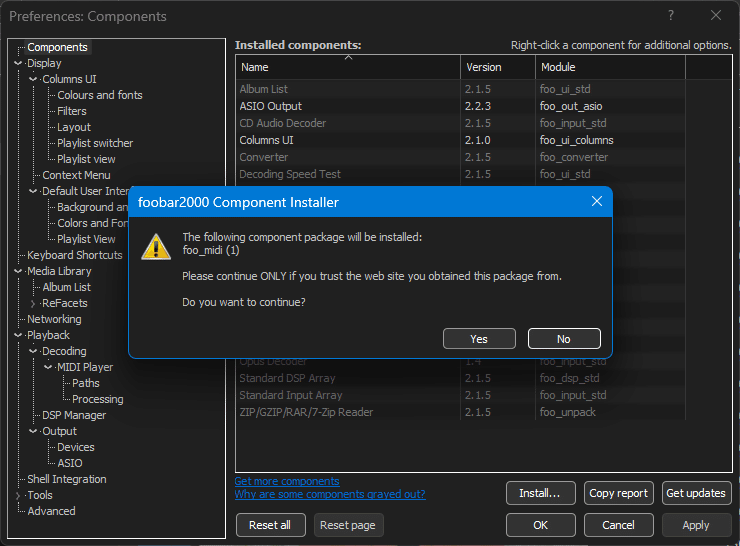Screen dimensions: 740x546
Task: Select ZIP/GZIP/RAR/7-Zip Reader row
Action: (460, 412)
